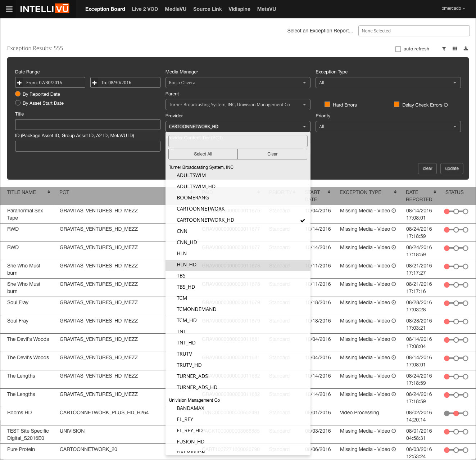476x460 pixels.
Task: Switch to the MediaVU tab
Action: [175, 9]
